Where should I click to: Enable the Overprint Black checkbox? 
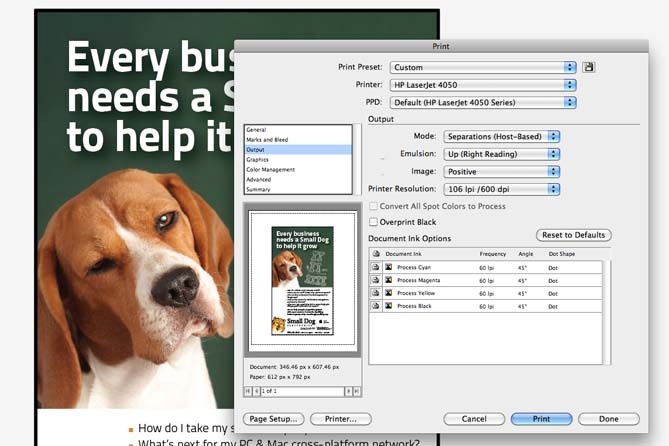pos(373,222)
